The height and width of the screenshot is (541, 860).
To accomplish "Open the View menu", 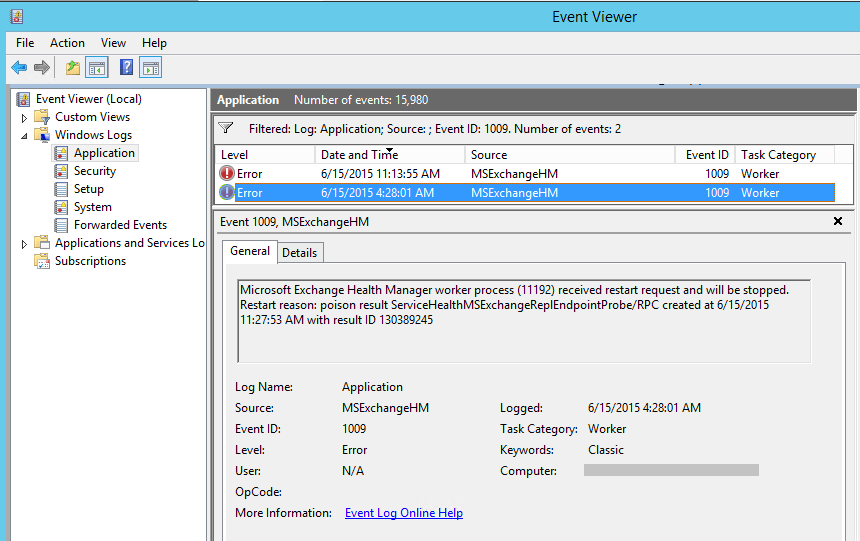I will 114,43.
